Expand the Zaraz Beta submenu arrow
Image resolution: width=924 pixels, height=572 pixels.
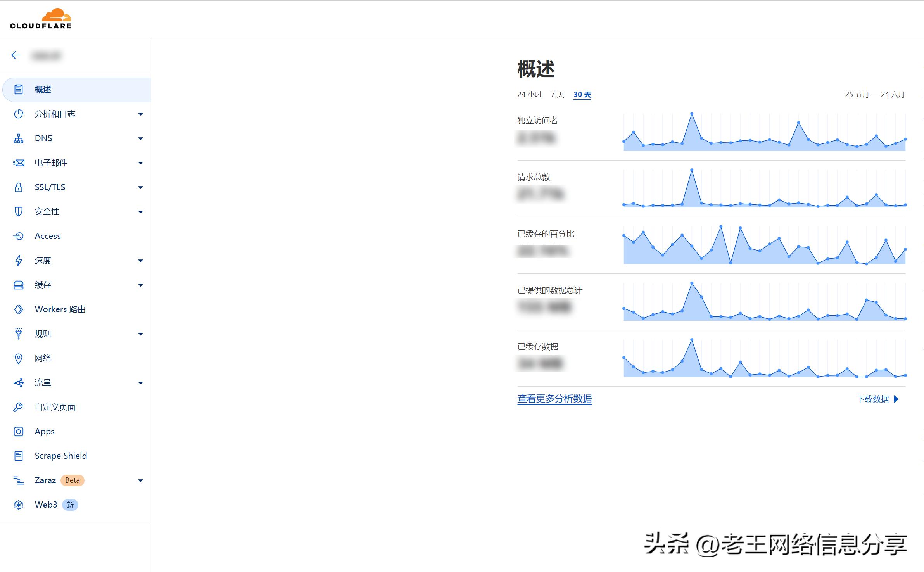[x=140, y=480]
